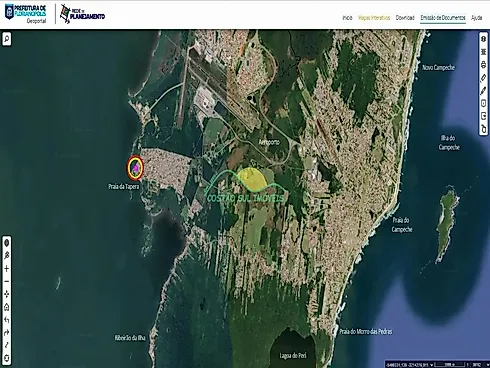
Task: Click the print map icon
Action: pos(483,65)
